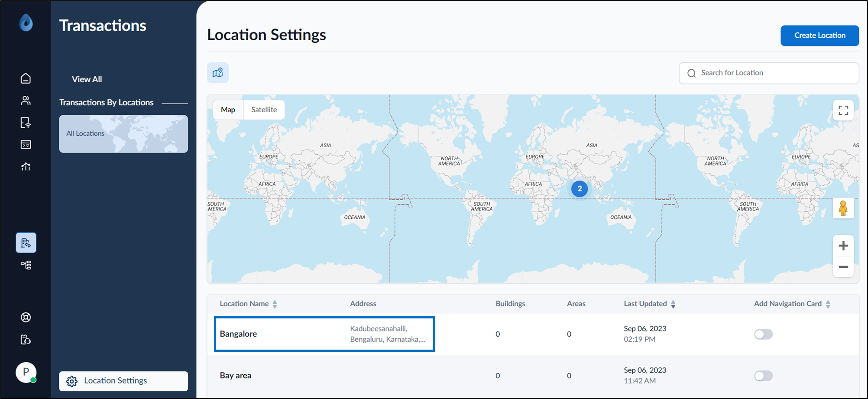
Task: Open View All transactions
Action: (x=87, y=79)
